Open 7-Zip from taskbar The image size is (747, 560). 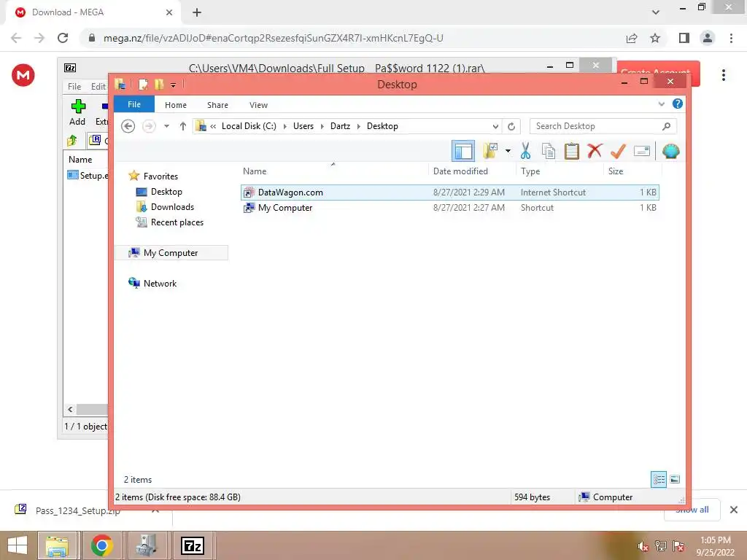click(x=193, y=545)
